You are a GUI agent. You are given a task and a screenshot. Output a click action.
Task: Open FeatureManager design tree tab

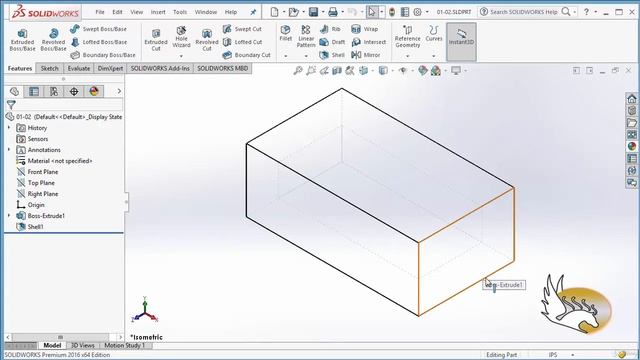click(14, 91)
